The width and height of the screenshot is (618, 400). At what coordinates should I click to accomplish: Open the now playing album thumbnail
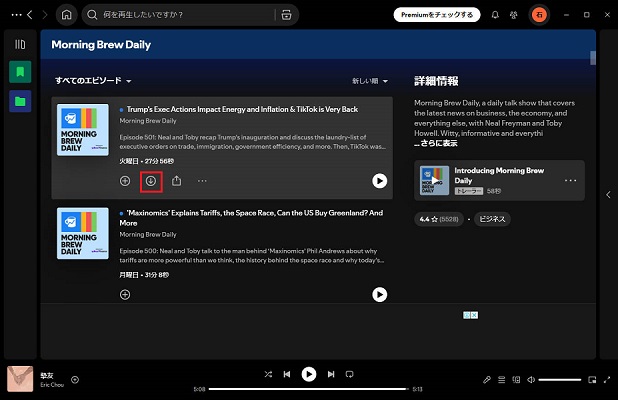point(20,379)
